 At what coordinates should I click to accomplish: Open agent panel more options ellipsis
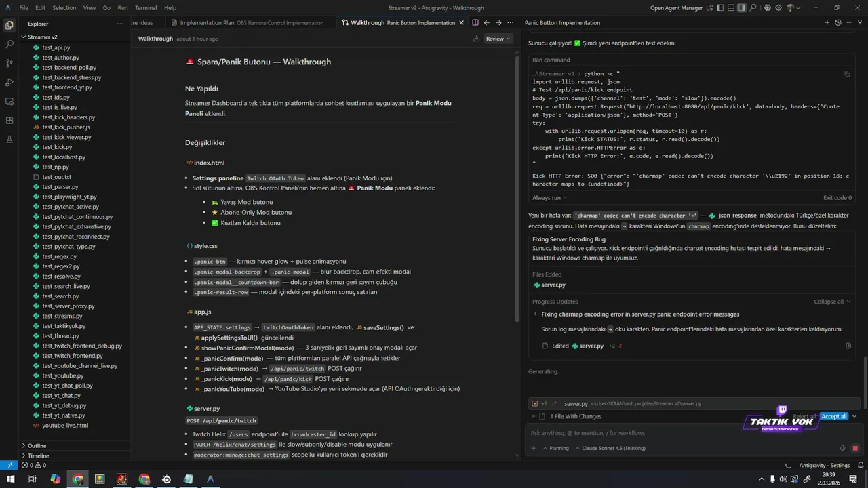(850, 22)
